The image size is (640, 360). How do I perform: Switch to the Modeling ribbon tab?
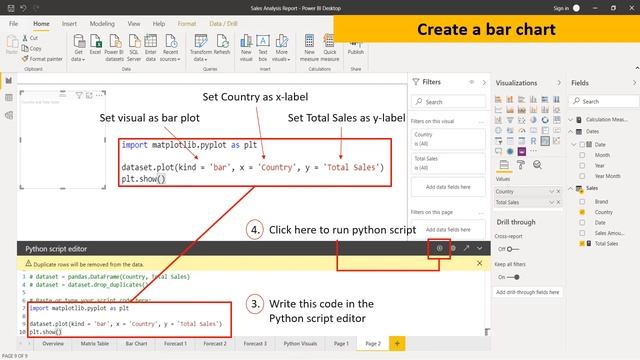[102, 24]
